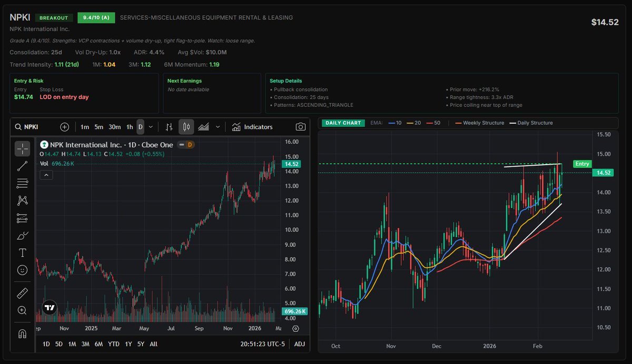
Task: Set range to 5Y
Action: pos(141,344)
